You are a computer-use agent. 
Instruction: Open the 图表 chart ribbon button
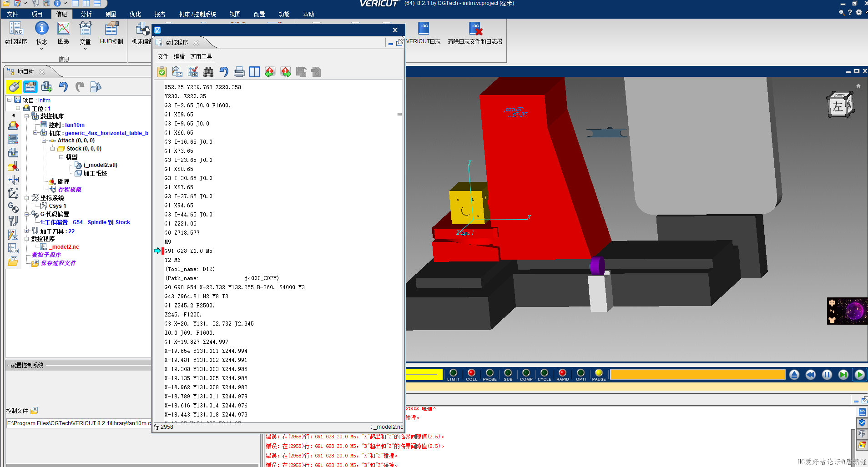coord(63,33)
